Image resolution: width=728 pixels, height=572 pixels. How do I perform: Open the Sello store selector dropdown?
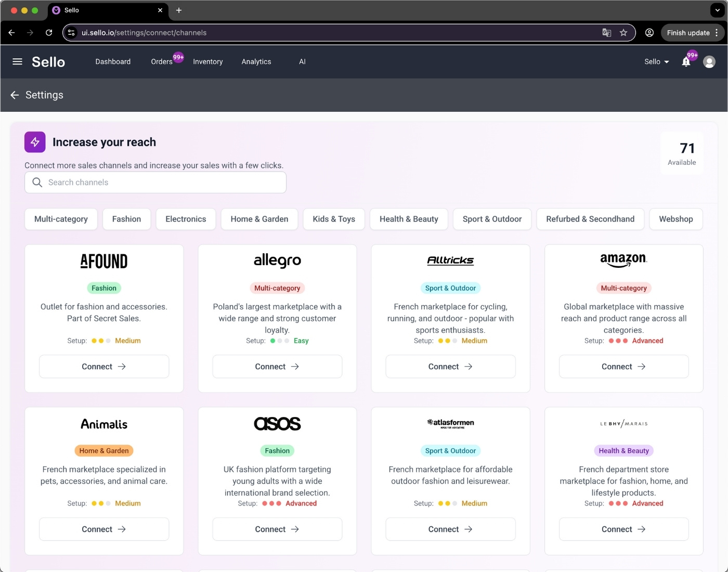pyautogui.click(x=656, y=61)
